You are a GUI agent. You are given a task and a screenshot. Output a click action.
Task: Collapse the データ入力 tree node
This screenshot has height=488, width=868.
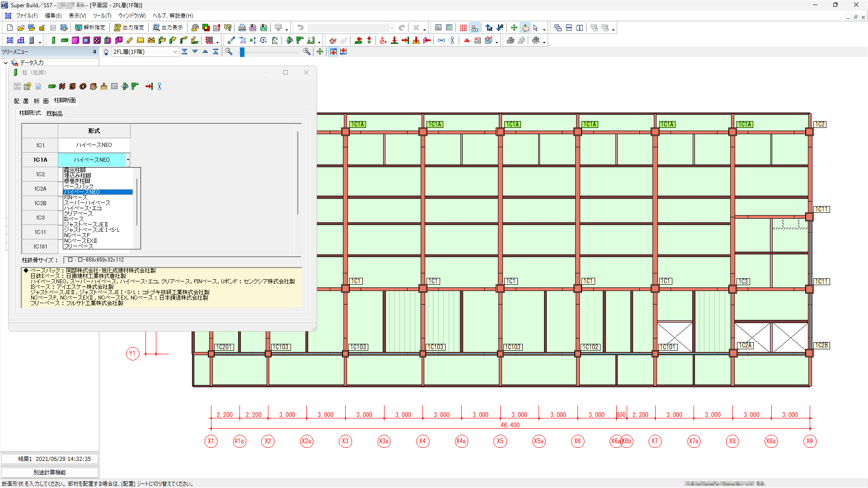(x=5, y=63)
